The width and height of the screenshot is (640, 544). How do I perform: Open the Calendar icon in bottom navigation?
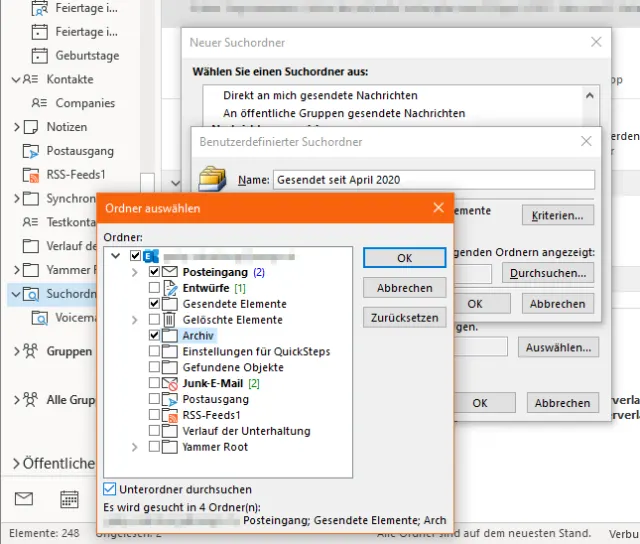(x=69, y=499)
